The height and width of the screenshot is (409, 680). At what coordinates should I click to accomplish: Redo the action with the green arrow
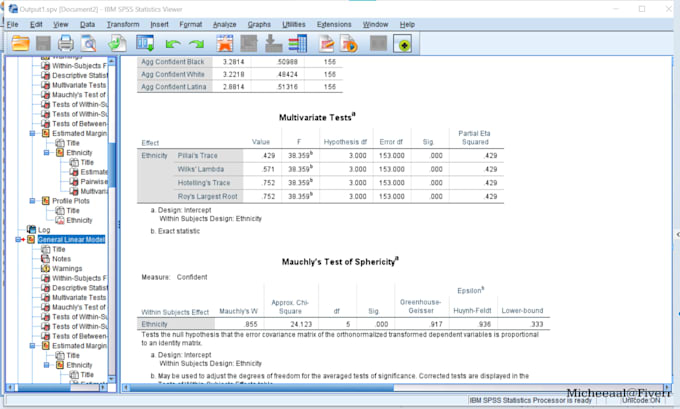click(x=196, y=44)
